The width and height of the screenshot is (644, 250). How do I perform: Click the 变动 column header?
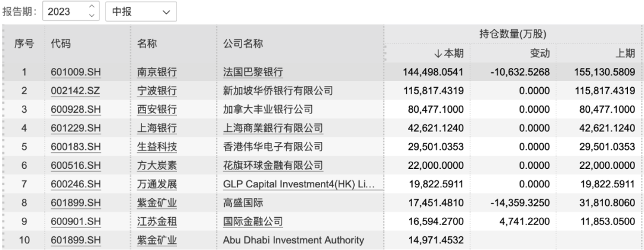539,54
